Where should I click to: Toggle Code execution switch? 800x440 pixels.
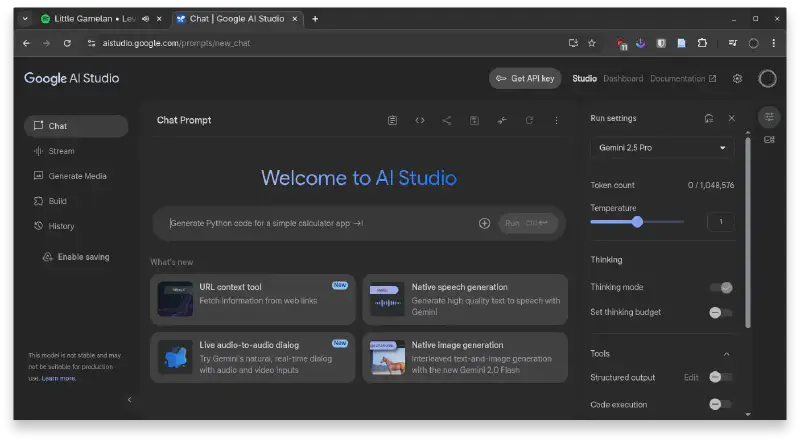tap(720, 404)
